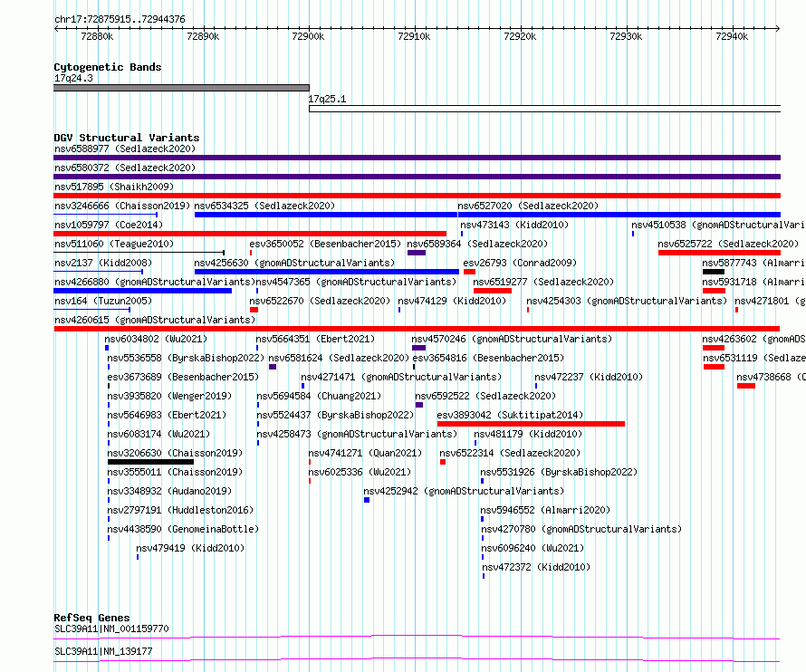The image size is (806, 672).
Task: Click the 17q24.3 cytogenetic band bar
Action: 181,88
